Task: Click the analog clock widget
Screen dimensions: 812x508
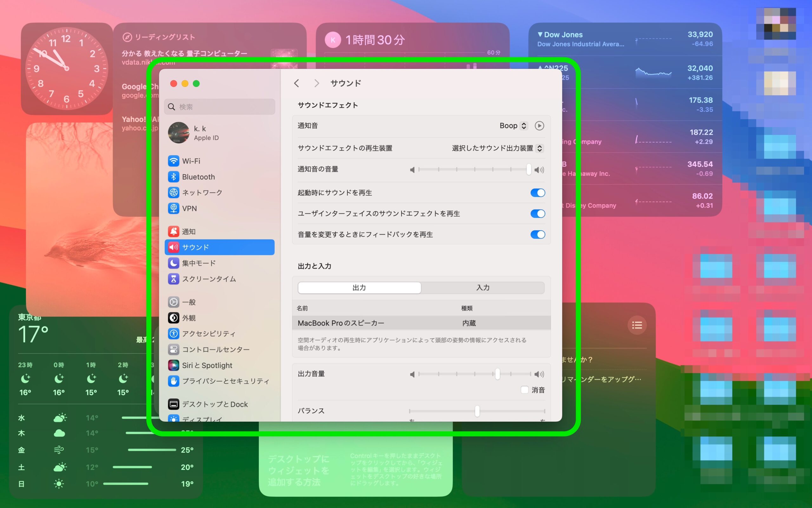Action: (66, 69)
